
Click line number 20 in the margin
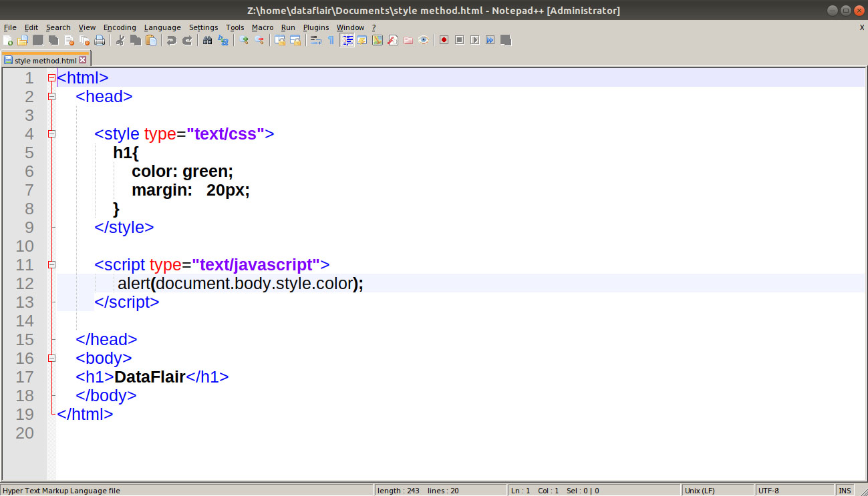(25, 433)
